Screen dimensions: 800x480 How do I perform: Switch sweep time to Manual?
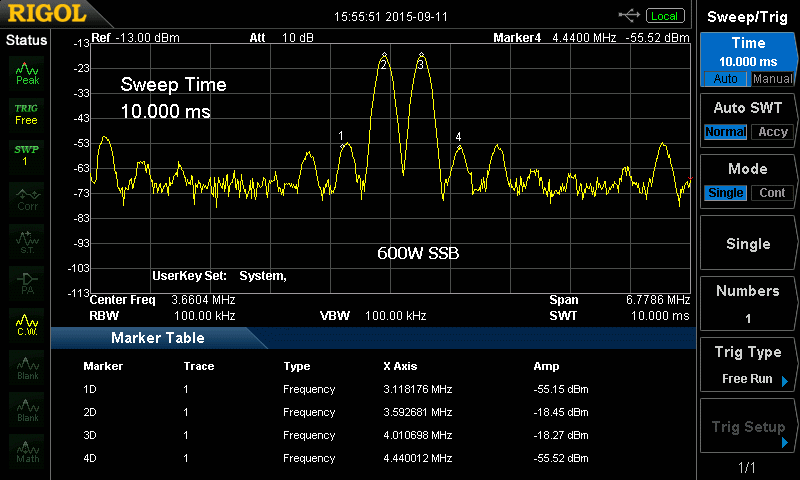772,79
